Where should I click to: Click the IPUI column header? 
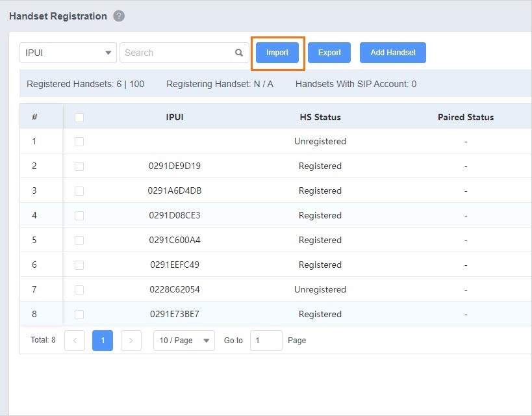click(175, 117)
